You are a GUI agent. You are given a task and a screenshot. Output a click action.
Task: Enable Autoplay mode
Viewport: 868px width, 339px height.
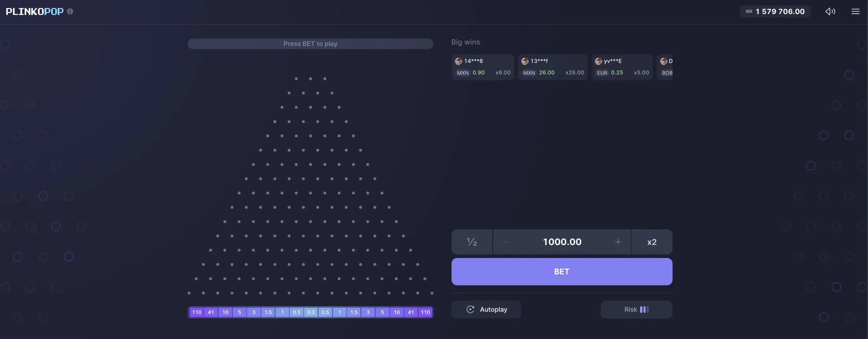(486, 309)
